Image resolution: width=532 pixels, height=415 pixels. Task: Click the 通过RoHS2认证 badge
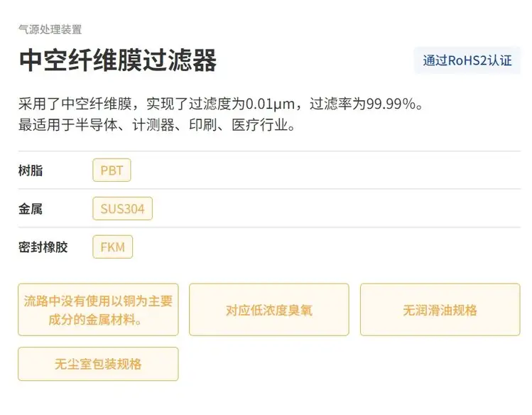467,60
